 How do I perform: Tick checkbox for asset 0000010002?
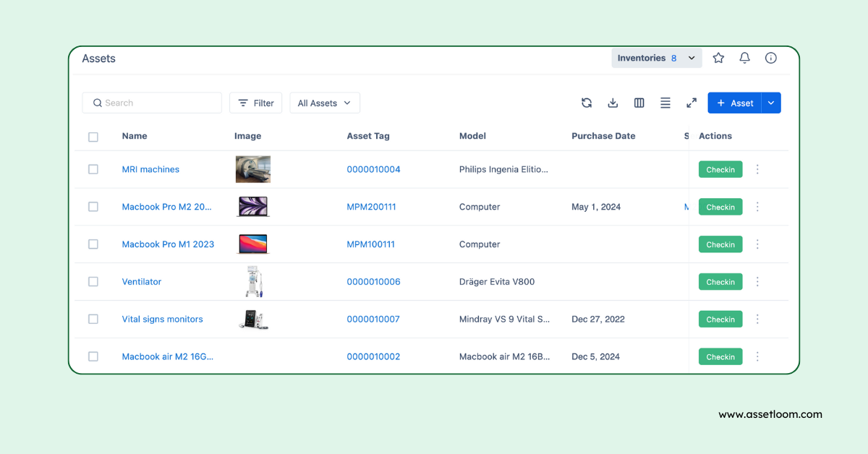[93, 356]
